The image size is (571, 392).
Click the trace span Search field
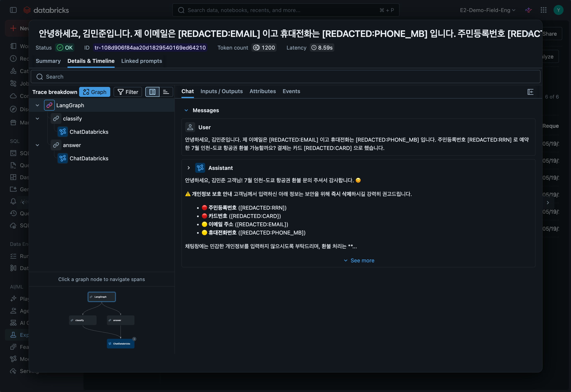[x=285, y=77]
